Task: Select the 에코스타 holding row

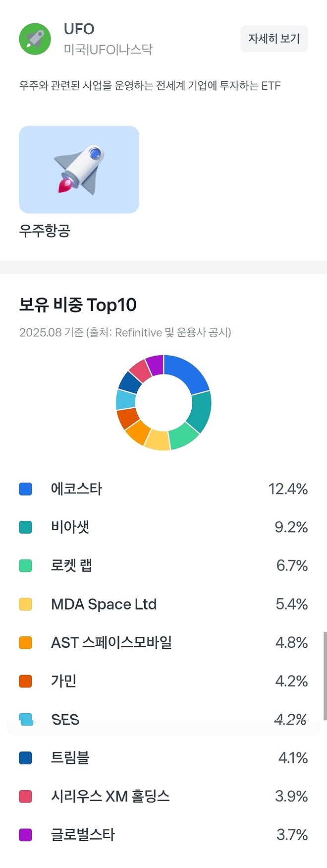Action: tap(163, 489)
